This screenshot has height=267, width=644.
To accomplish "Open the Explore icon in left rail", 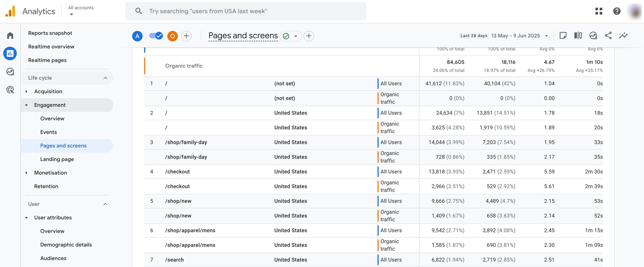I will 10,72.
